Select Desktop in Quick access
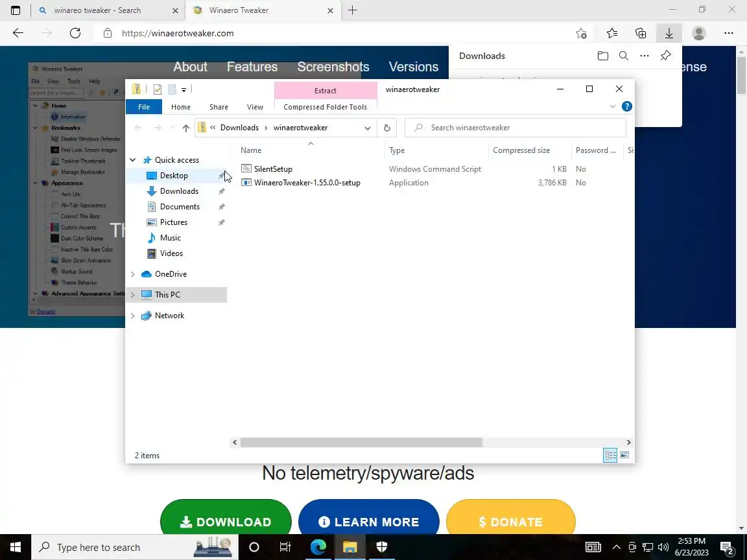This screenshot has width=747, height=560. pyautogui.click(x=174, y=176)
